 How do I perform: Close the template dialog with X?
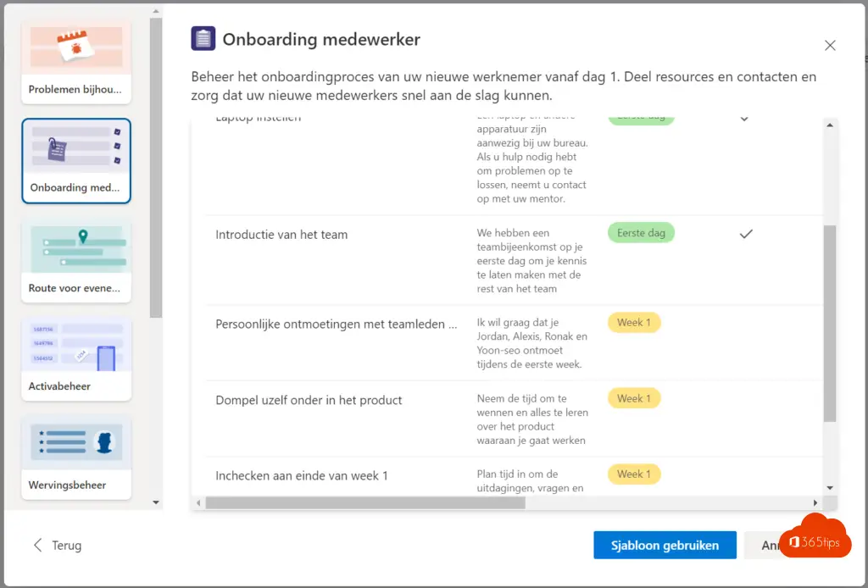point(830,46)
